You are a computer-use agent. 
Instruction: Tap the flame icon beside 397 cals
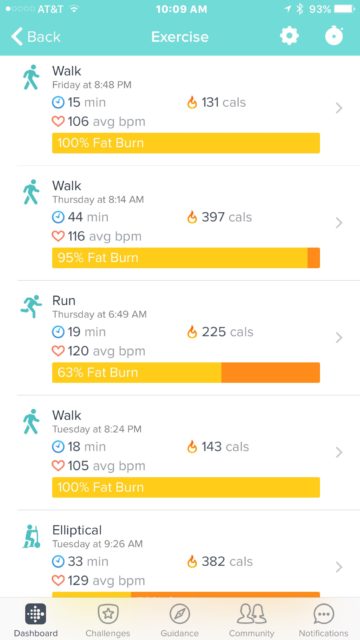[x=192, y=217]
